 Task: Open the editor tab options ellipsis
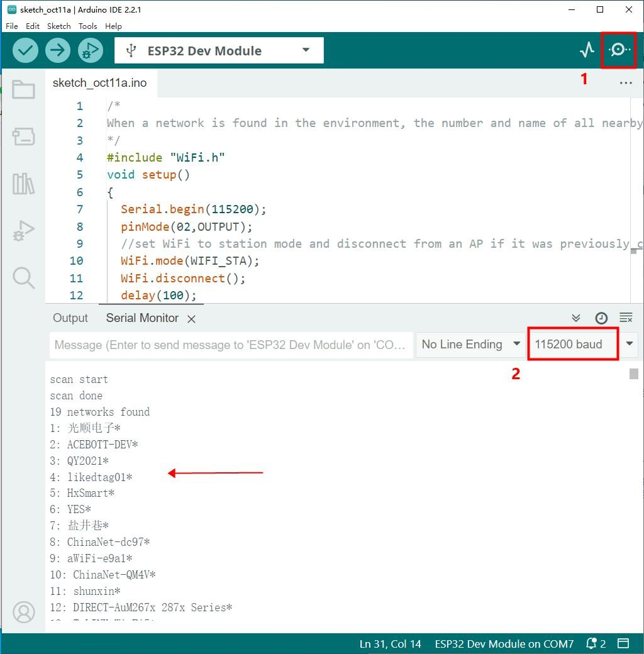point(626,83)
